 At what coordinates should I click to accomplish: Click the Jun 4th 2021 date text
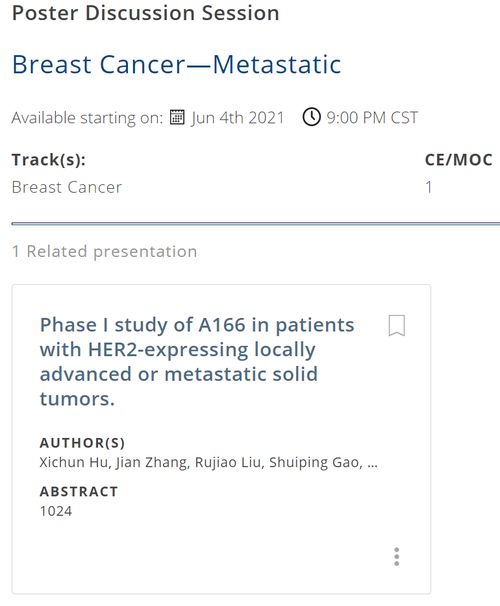click(238, 117)
